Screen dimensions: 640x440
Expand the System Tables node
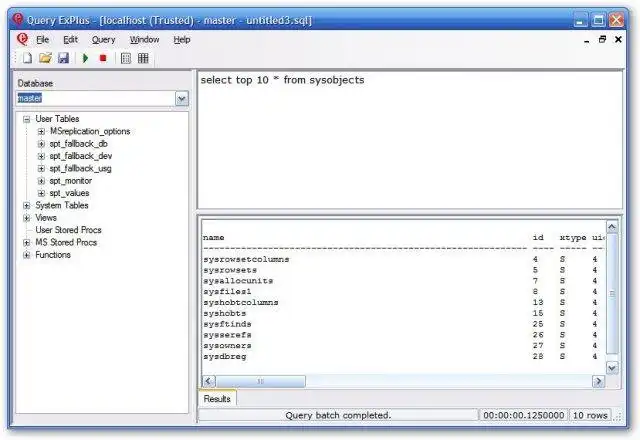coord(27,205)
